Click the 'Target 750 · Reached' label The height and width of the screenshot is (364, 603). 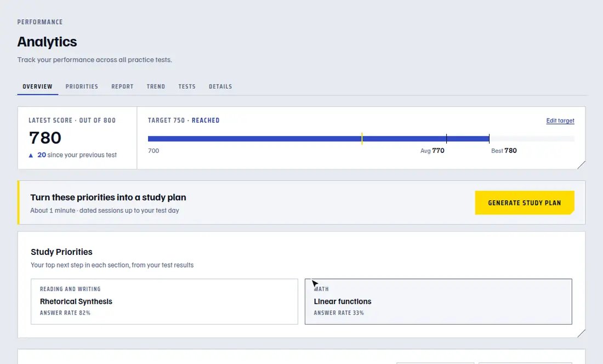point(184,120)
